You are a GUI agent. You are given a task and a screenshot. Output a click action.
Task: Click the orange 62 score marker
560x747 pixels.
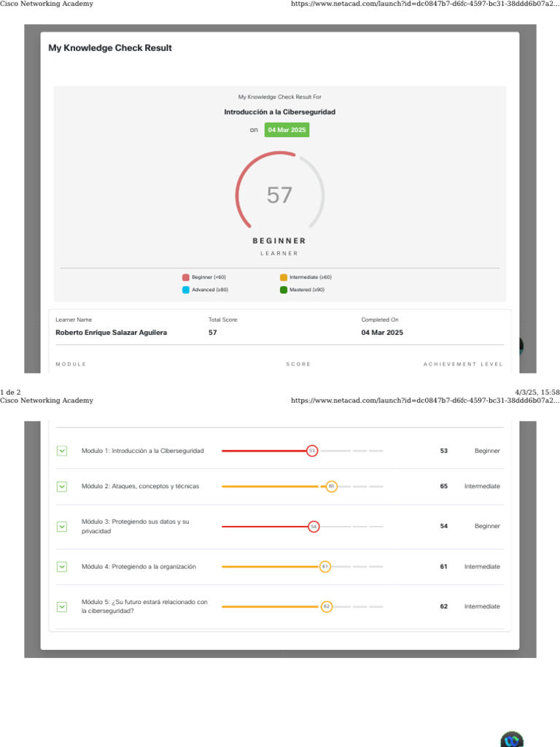[x=326, y=606]
